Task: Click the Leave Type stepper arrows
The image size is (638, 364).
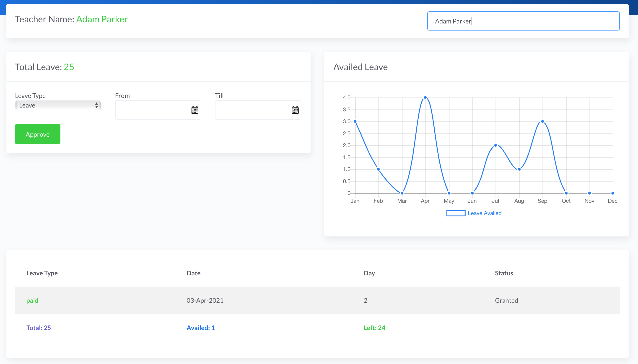Action: point(97,105)
